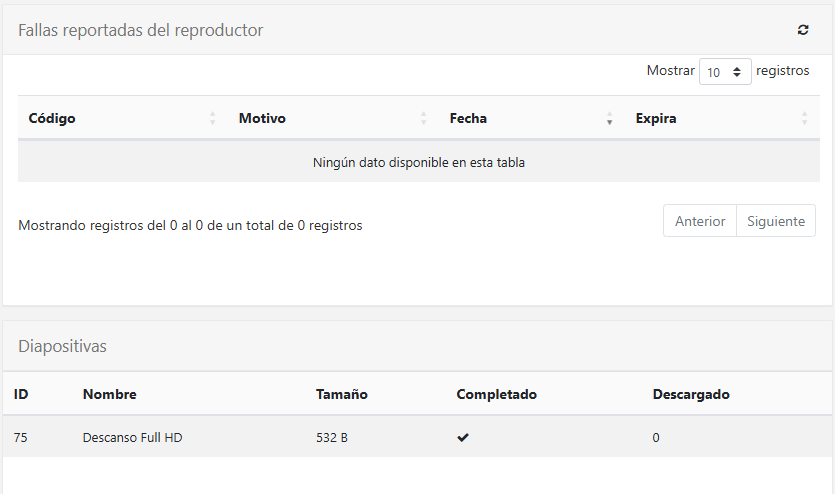Click the Expira column sort arrows
The width and height of the screenshot is (835, 494).
[x=804, y=118]
